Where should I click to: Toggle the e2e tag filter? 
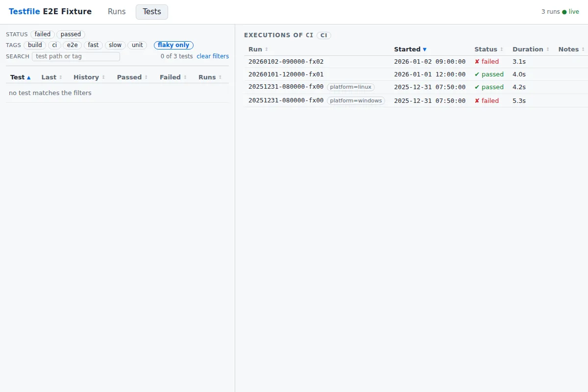pos(73,45)
